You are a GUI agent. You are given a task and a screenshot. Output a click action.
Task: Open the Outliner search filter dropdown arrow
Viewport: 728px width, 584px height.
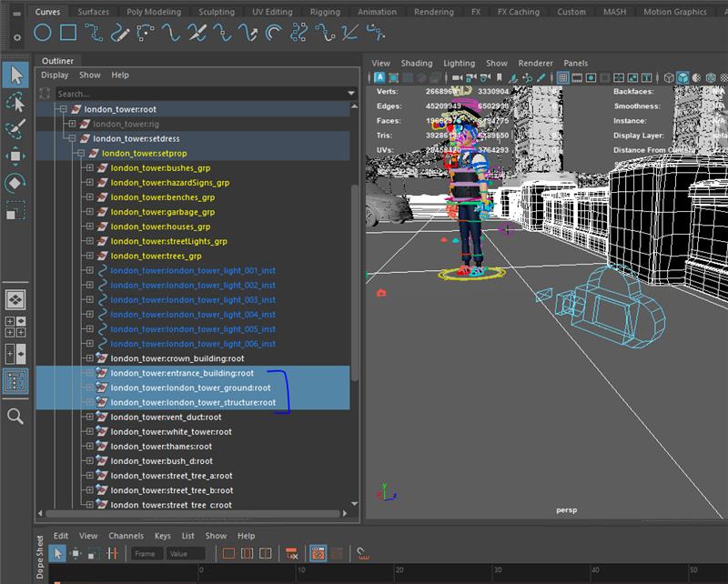coord(351,94)
